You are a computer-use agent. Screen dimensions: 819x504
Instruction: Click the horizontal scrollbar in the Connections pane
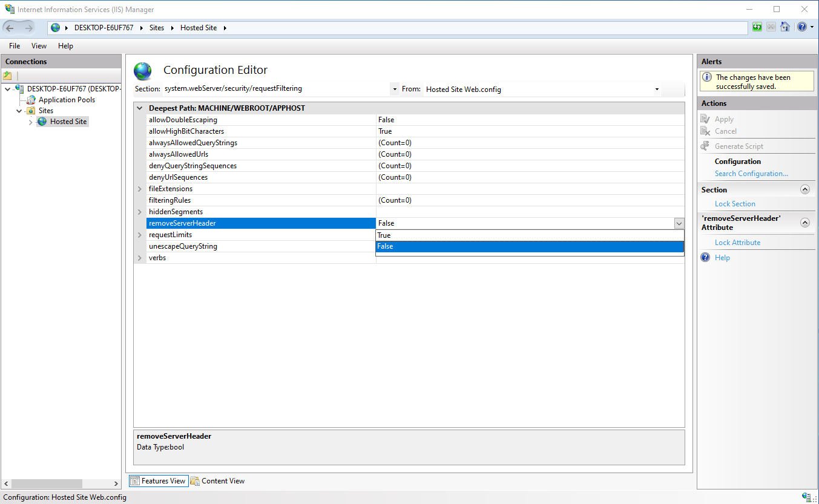61,483
